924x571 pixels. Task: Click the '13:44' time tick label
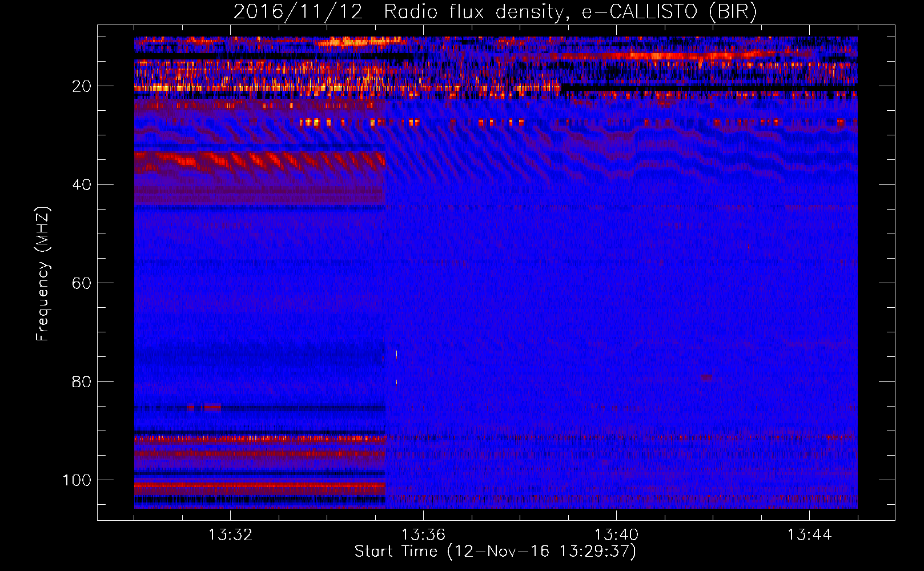(809, 535)
